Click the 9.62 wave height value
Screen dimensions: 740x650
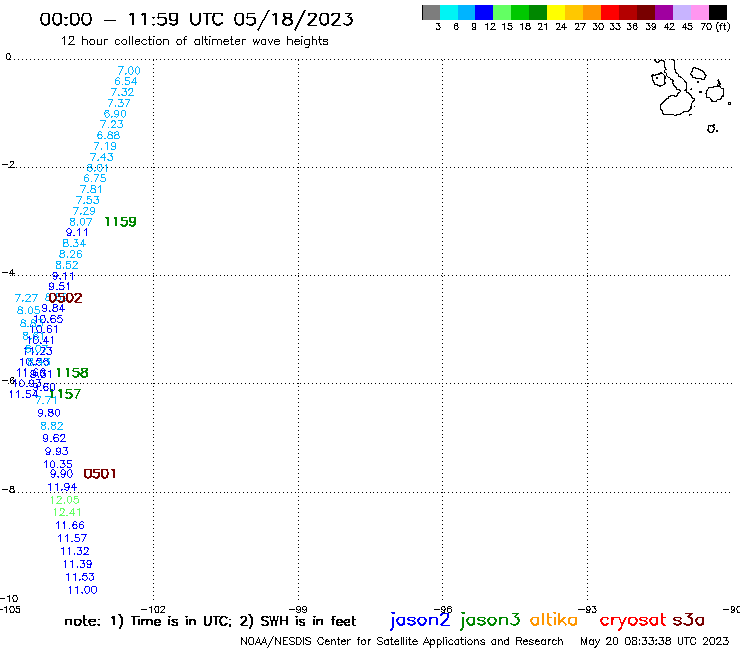54,439
